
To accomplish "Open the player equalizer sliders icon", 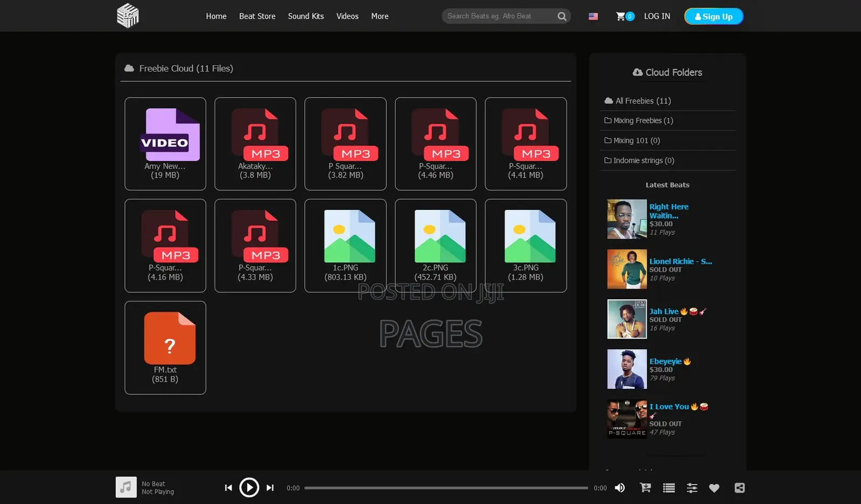I will [x=692, y=488].
